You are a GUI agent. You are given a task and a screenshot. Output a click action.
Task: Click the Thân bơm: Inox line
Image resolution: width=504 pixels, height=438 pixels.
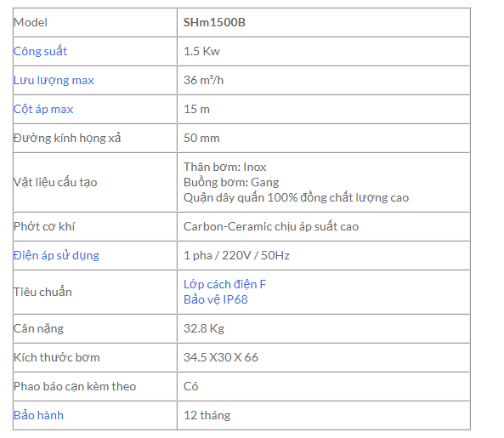coord(224,168)
